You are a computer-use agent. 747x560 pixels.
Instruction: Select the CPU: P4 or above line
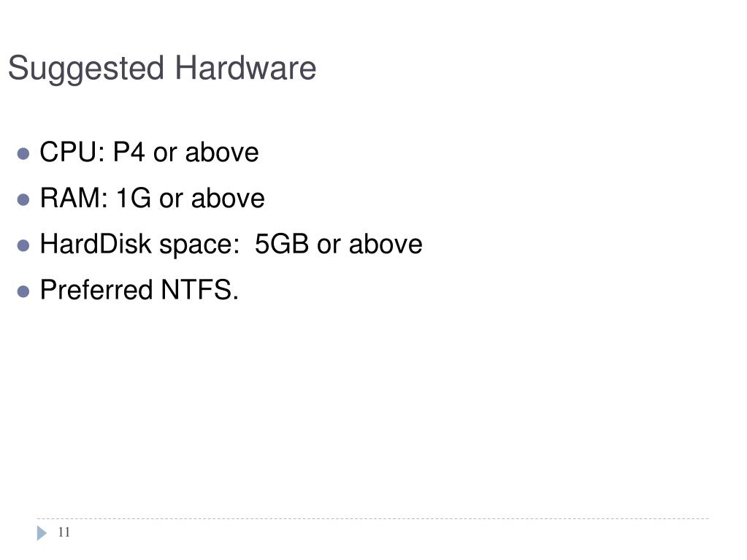149,152
